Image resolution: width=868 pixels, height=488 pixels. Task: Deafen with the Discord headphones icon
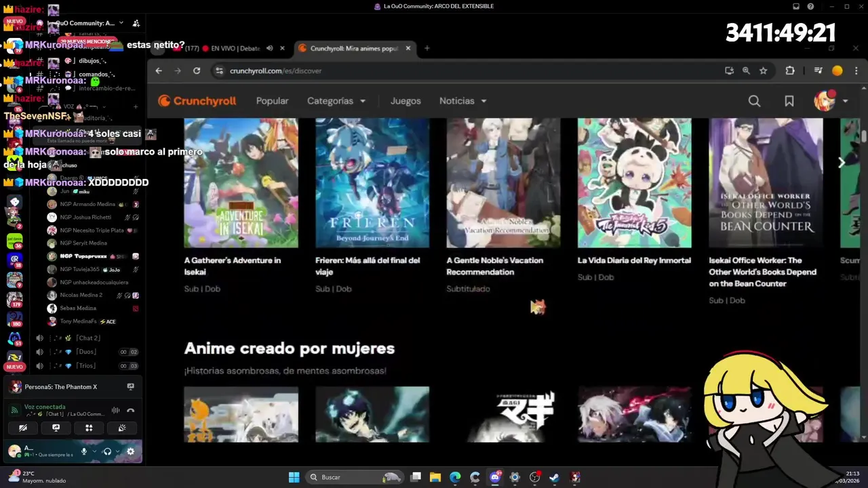107,451
